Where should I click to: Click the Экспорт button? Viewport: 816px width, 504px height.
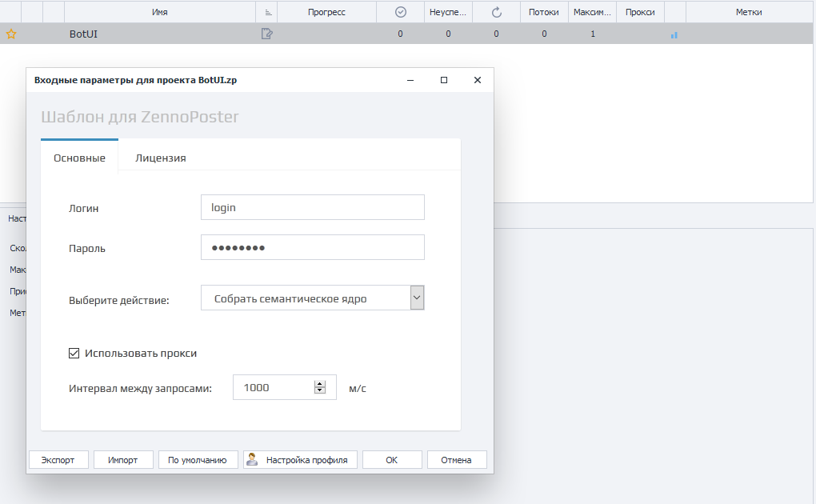click(x=58, y=459)
